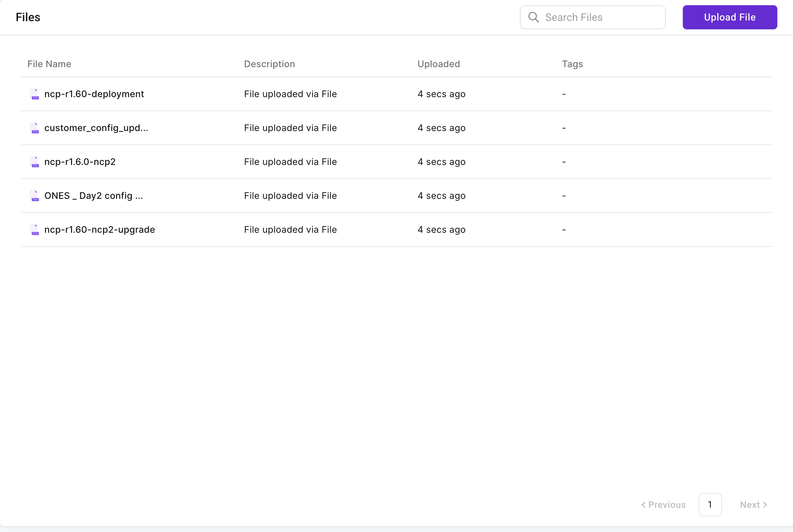The height and width of the screenshot is (532, 793).
Task: Click the magnifier icon in the search box
Action: pyautogui.click(x=533, y=17)
